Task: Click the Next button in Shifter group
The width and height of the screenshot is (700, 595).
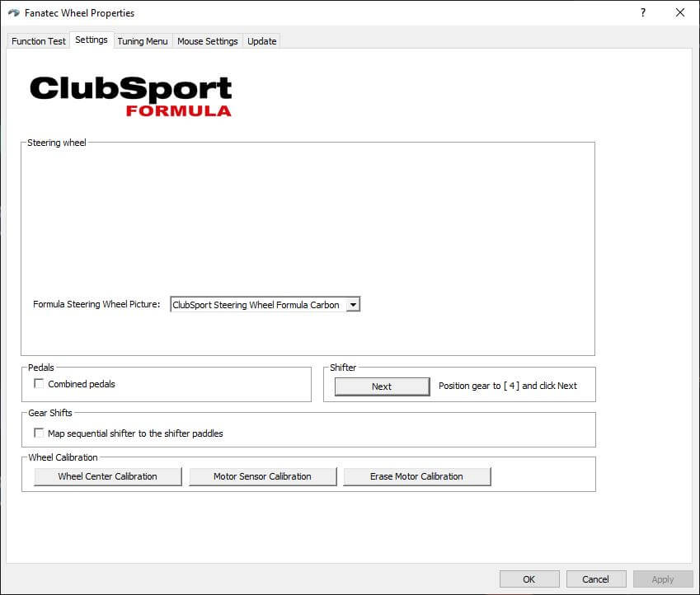Action: (x=382, y=387)
